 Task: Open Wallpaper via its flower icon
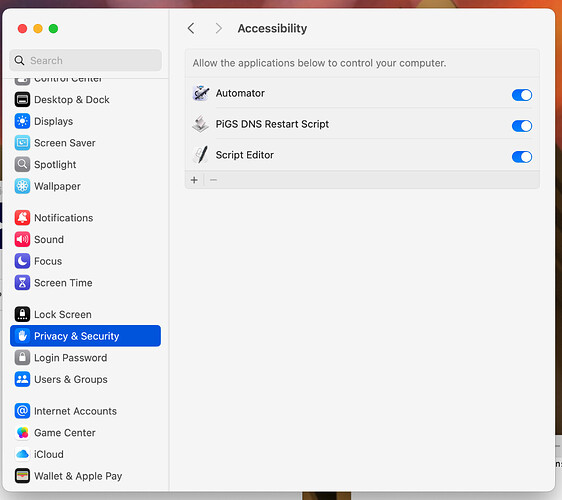click(x=22, y=186)
